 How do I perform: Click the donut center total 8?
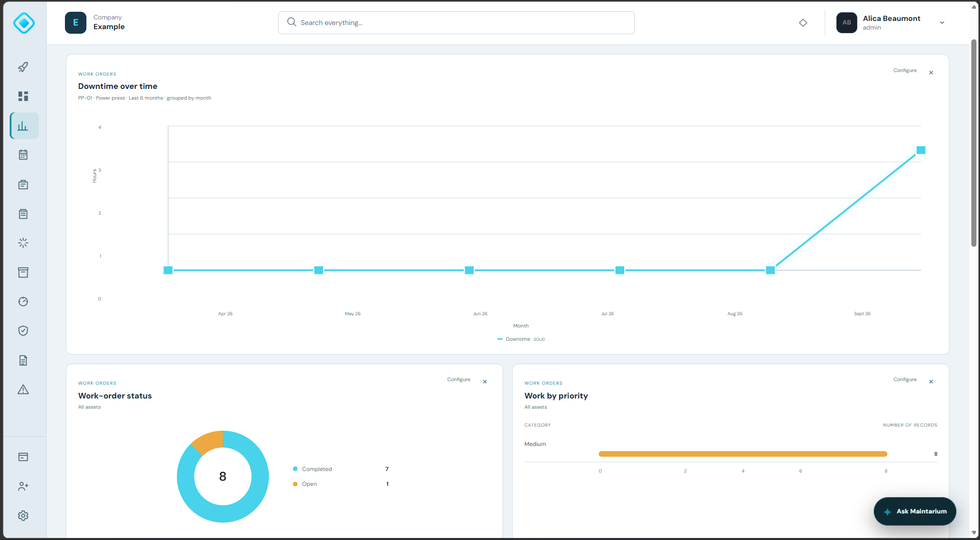point(223,477)
